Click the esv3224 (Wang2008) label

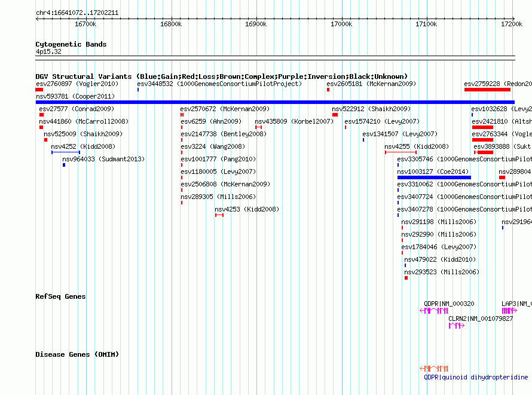coord(213,146)
